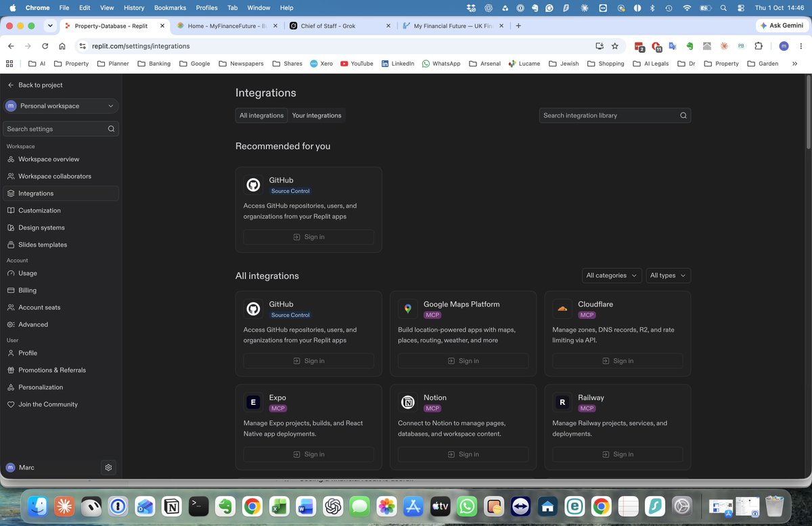
Task: Switch to Your integrations tab
Action: [x=317, y=115]
